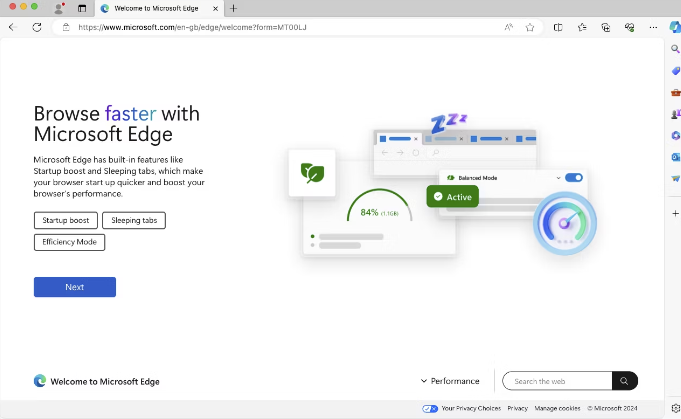
Task: Open the profile avatar icon
Action: tap(59, 8)
